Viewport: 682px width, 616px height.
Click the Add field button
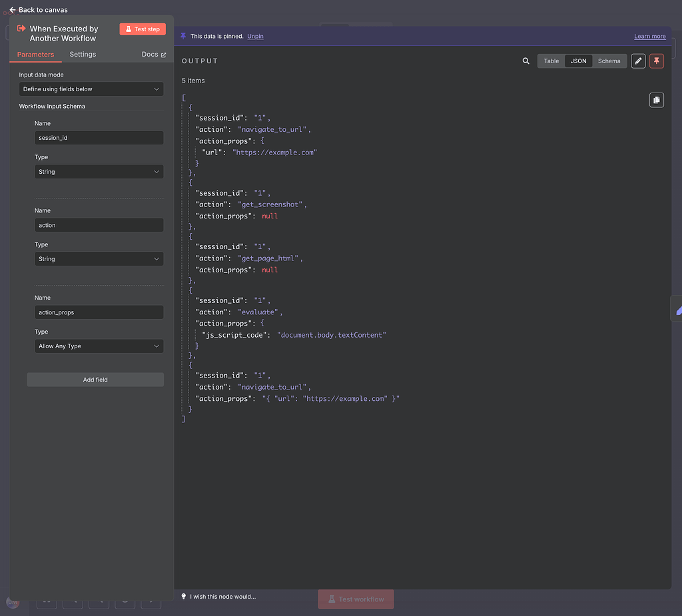(95, 379)
